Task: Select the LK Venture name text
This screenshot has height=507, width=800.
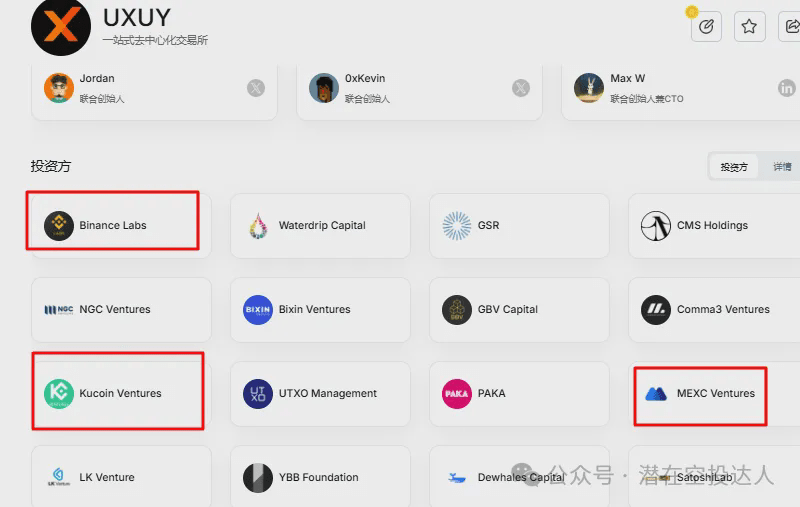Action: [x=107, y=478]
